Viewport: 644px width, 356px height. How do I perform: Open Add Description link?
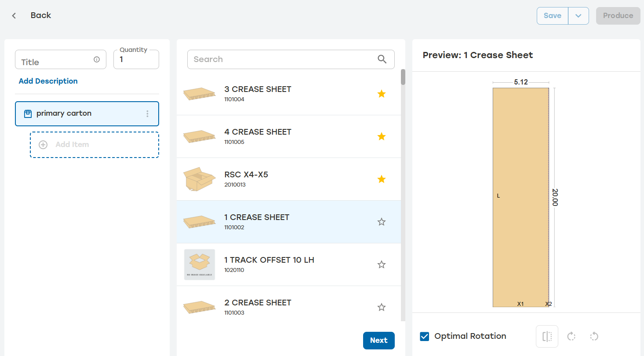(48, 81)
